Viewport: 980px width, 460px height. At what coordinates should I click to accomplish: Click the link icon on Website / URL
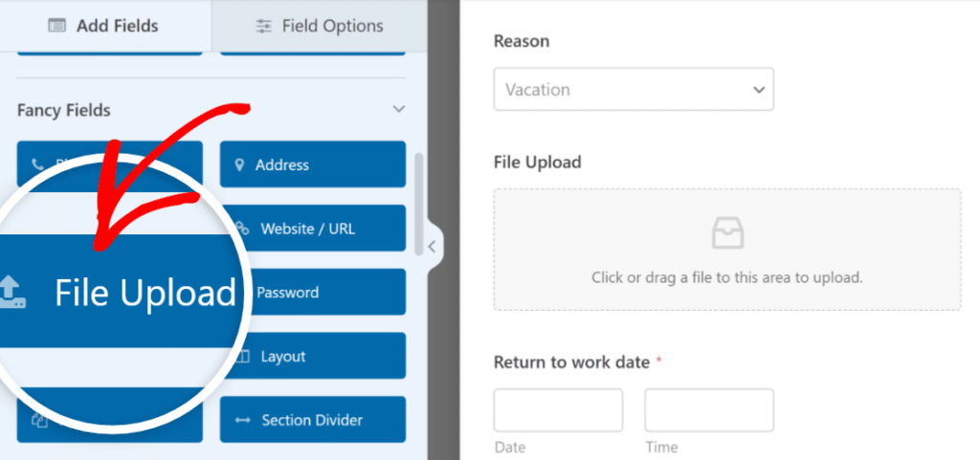(243, 230)
